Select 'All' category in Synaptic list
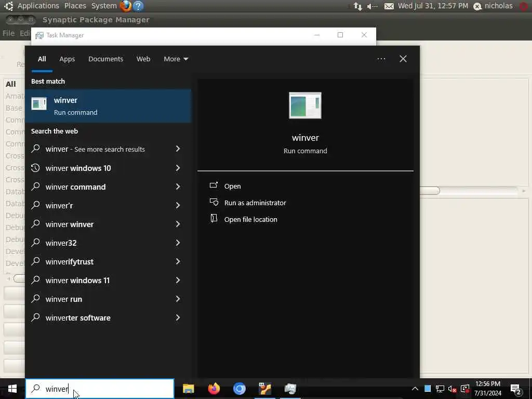 pos(10,84)
